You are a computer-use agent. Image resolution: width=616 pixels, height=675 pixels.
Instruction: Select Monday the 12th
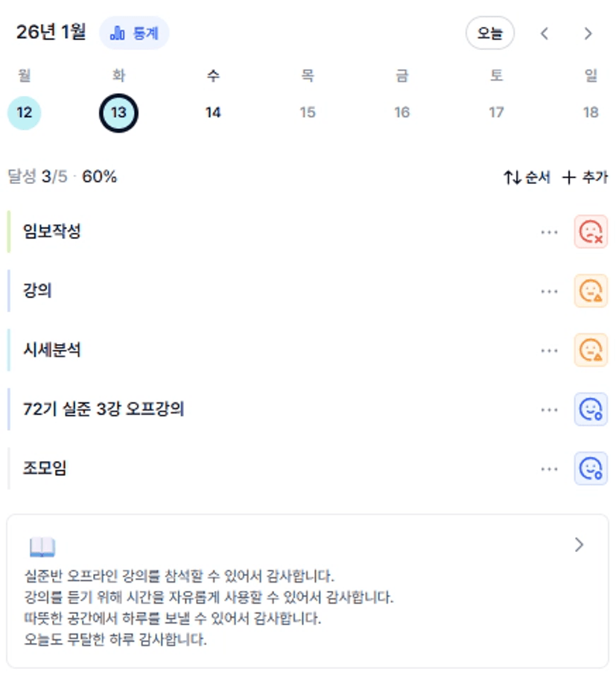coord(24,113)
